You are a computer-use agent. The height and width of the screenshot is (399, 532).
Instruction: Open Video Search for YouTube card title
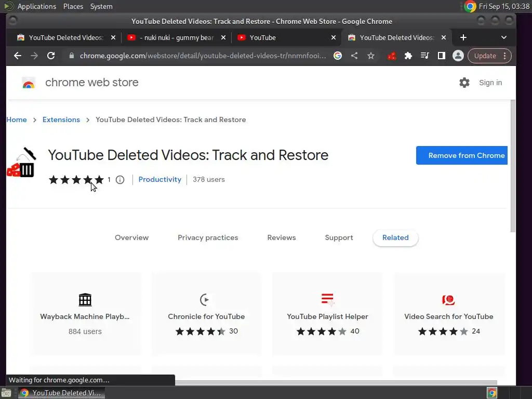pos(448,316)
